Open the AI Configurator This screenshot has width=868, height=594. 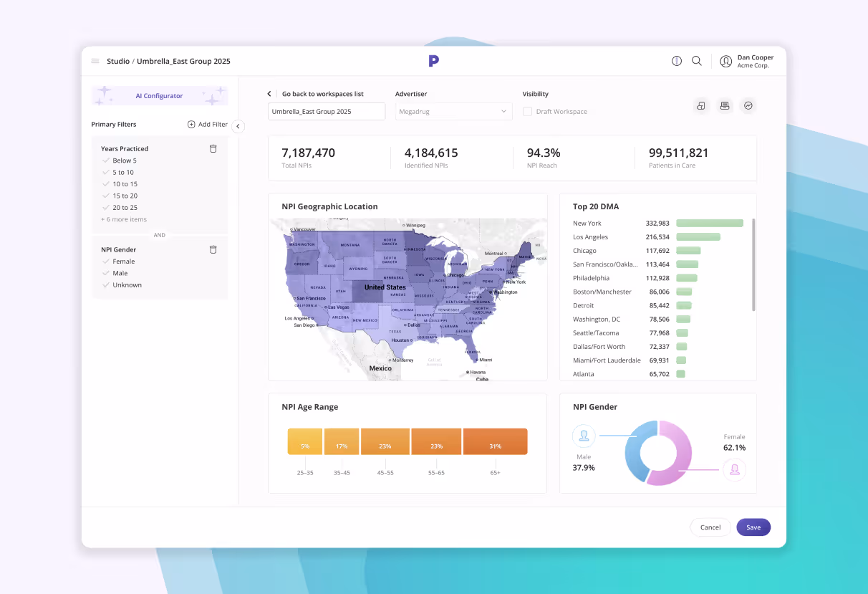click(159, 95)
